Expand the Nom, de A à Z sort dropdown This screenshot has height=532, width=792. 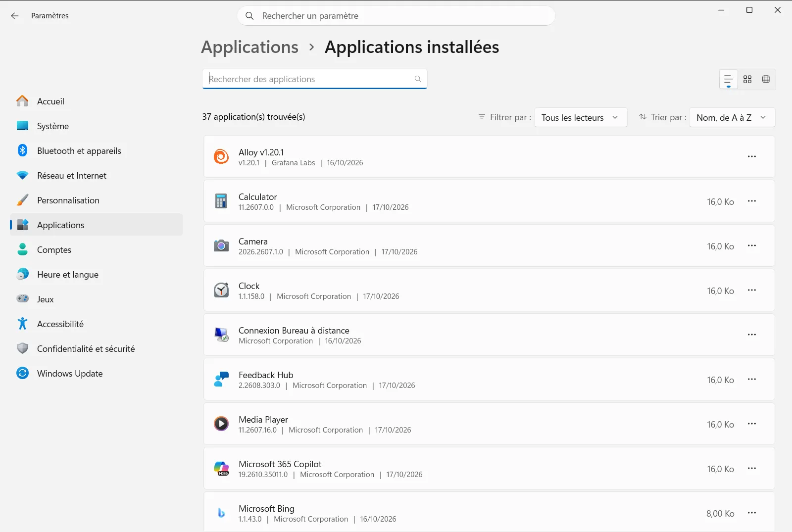(732, 117)
